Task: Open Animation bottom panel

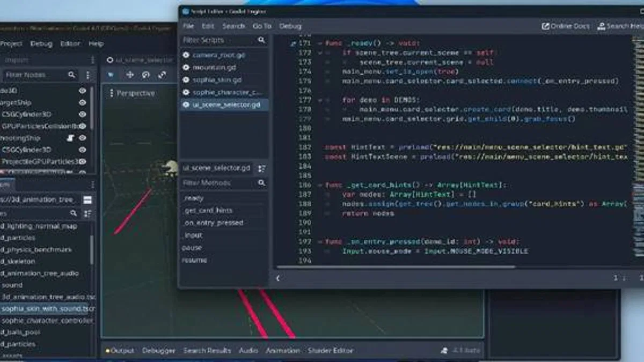Action: point(283,350)
